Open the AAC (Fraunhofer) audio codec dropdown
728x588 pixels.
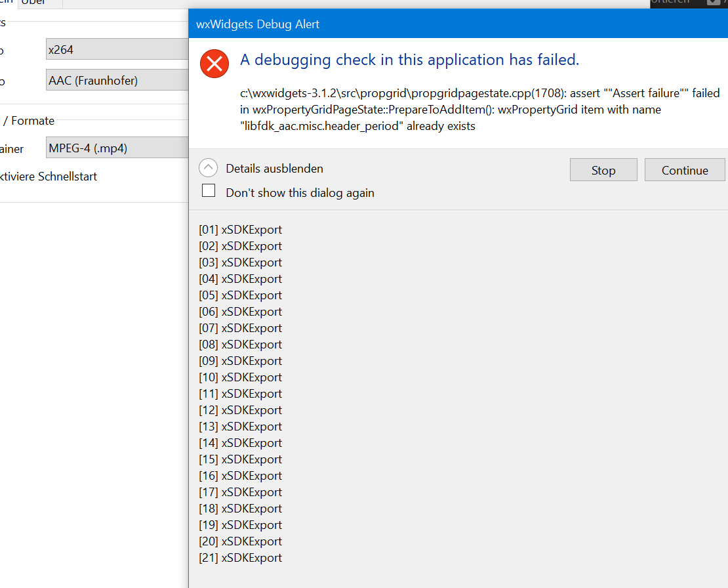click(x=117, y=81)
